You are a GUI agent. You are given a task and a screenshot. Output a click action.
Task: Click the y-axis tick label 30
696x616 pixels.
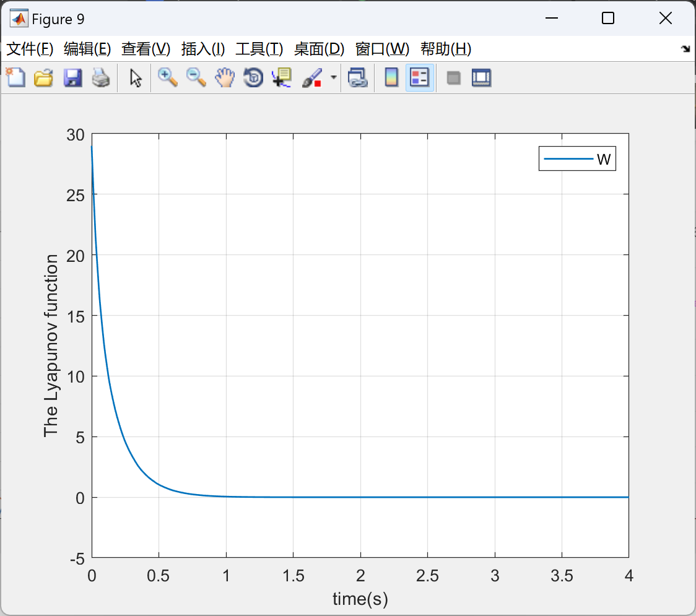(76, 135)
